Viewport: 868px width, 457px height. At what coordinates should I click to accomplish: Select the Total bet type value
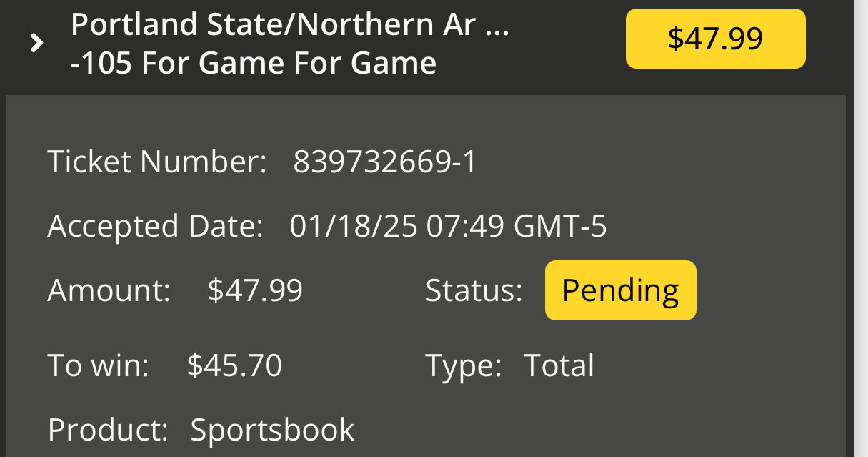coord(559,365)
